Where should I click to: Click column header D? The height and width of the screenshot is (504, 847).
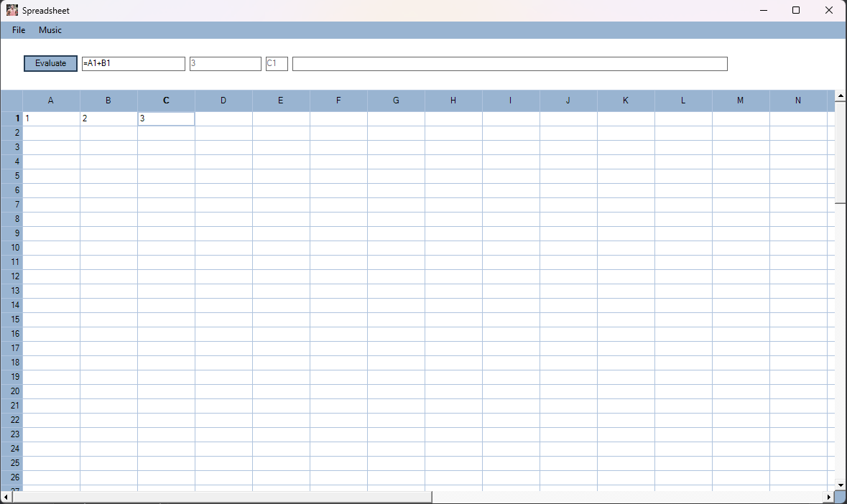pyautogui.click(x=223, y=101)
